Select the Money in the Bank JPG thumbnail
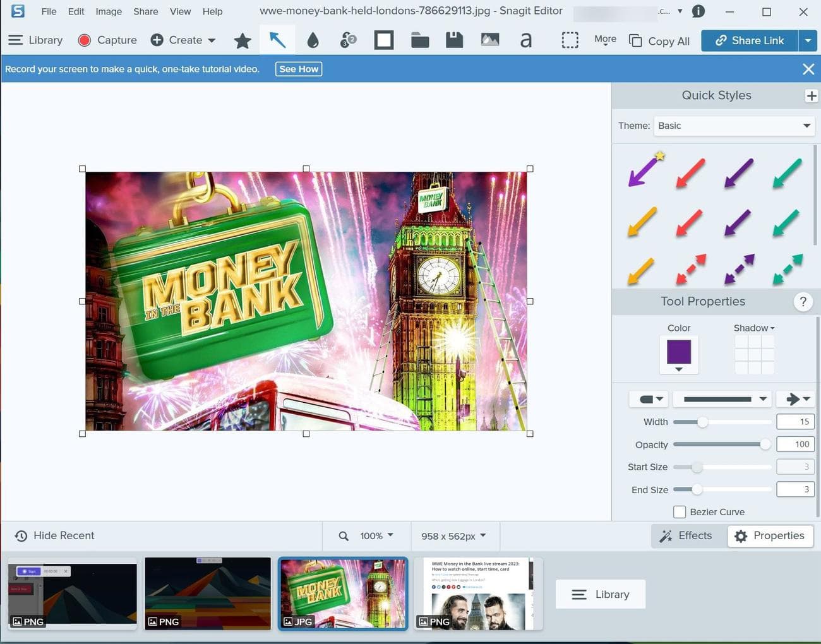The height and width of the screenshot is (644, 821). click(343, 593)
